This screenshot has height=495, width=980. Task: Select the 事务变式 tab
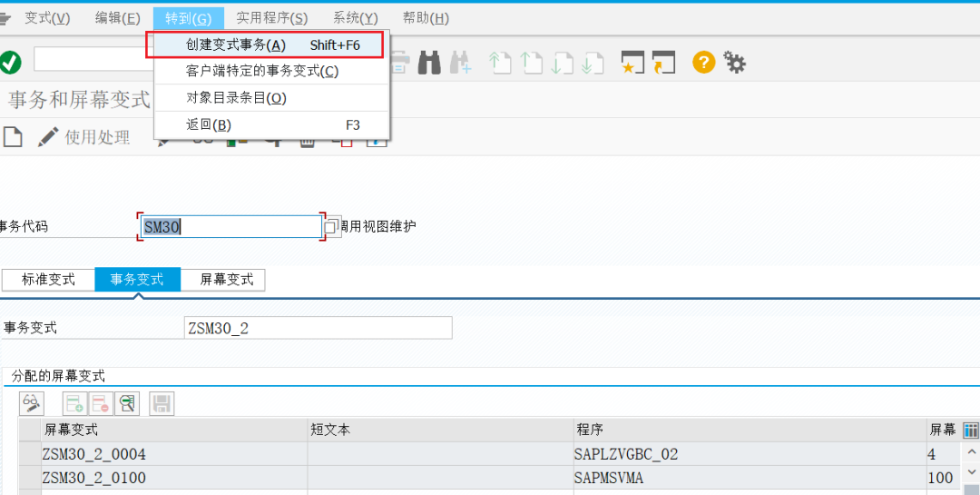138,279
